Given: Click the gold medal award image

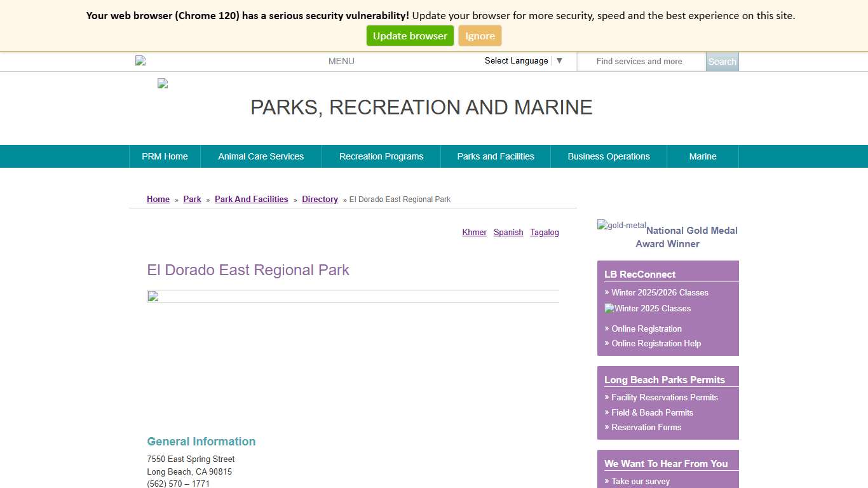Looking at the screenshot, I should [x=621, y=224].
